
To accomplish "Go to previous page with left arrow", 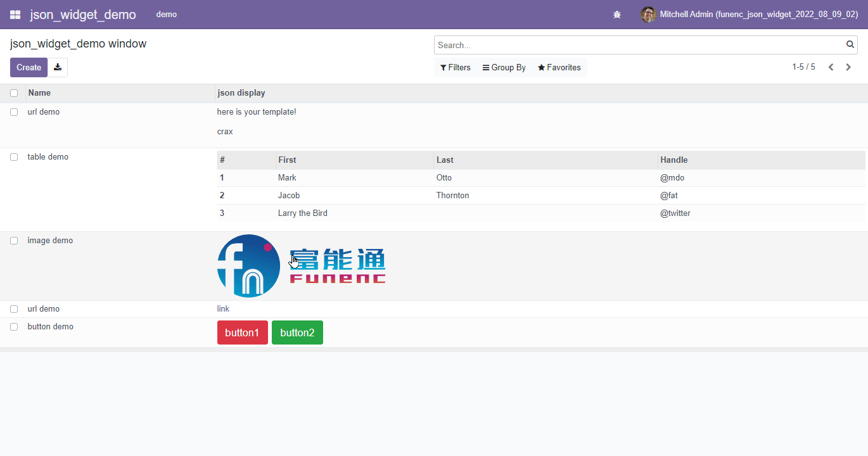I will click(x=831, y=66).
